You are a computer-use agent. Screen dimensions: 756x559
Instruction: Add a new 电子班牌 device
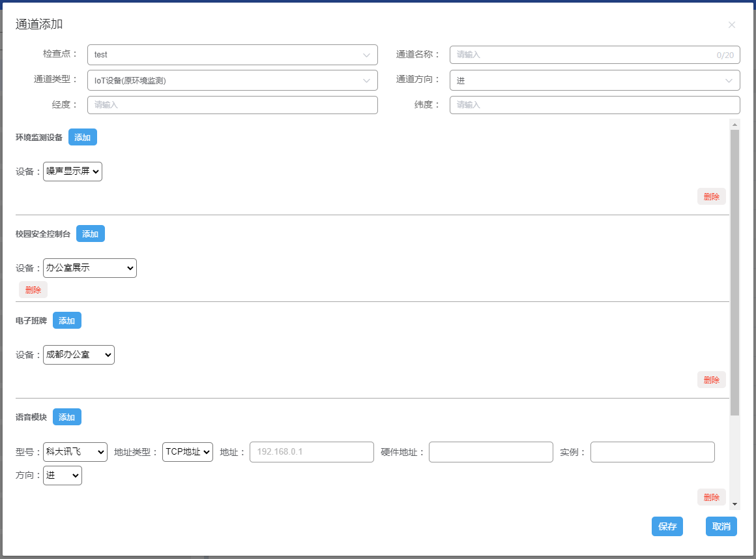pyautogui.click(x=66, y=321)
